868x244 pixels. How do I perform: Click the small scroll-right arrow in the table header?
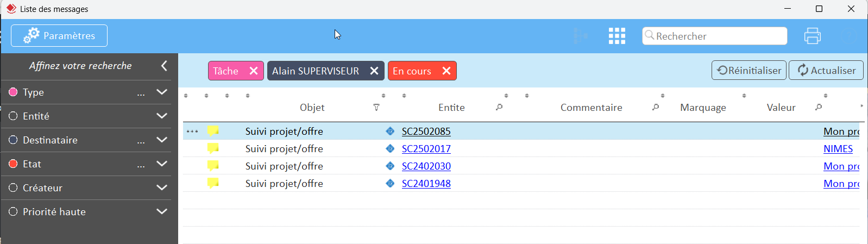pos(861,106)
